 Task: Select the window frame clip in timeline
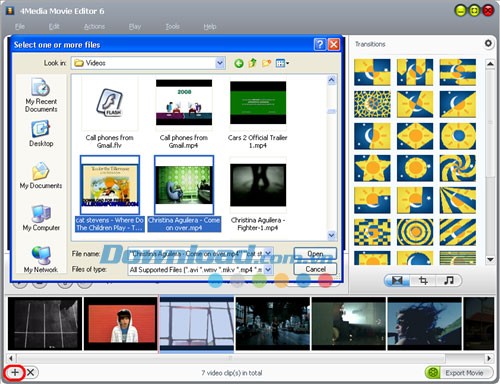pyautogui.click(x=197, y=324)
